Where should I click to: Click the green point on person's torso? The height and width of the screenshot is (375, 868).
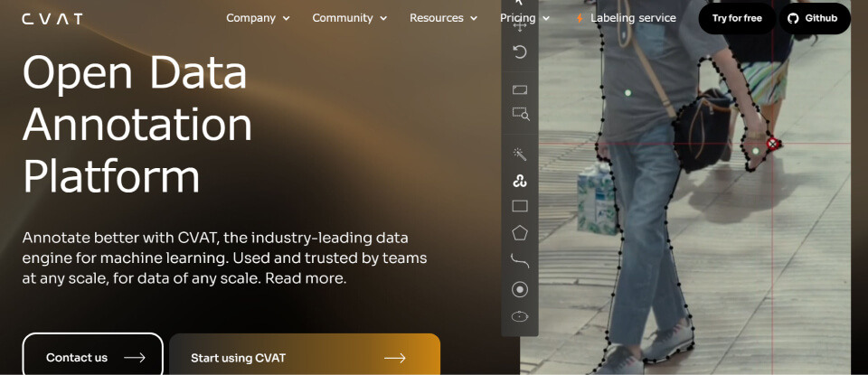(x=627, y=93)
